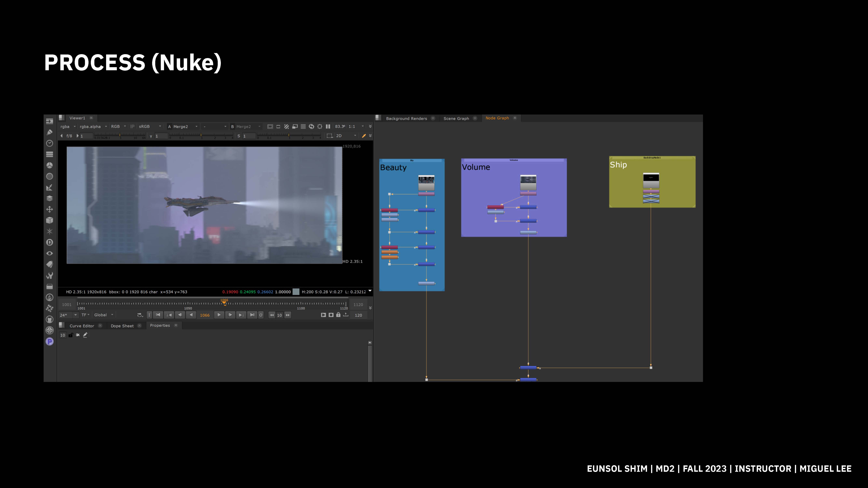868x488 pixels.
Task: Open the Time nodes clock icon
Action: click(49, 143)
